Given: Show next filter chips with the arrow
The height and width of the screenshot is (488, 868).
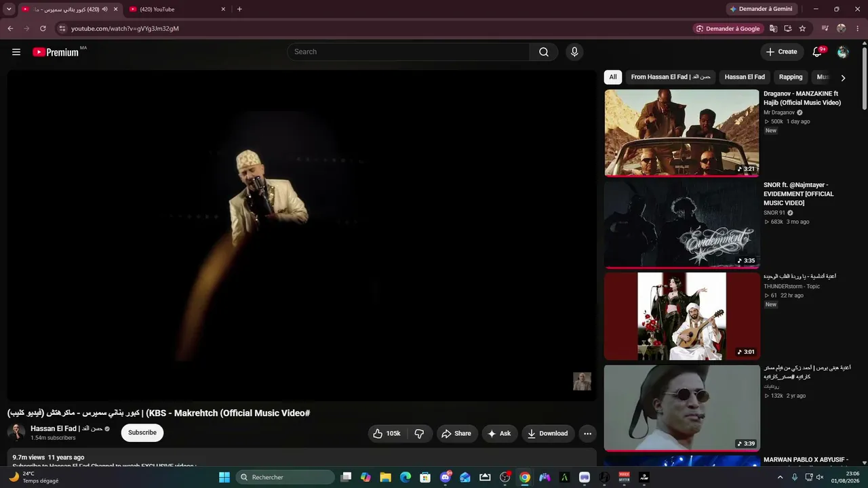Looking at the screenshot, I should pyautogui.click(x=843, y=78).
